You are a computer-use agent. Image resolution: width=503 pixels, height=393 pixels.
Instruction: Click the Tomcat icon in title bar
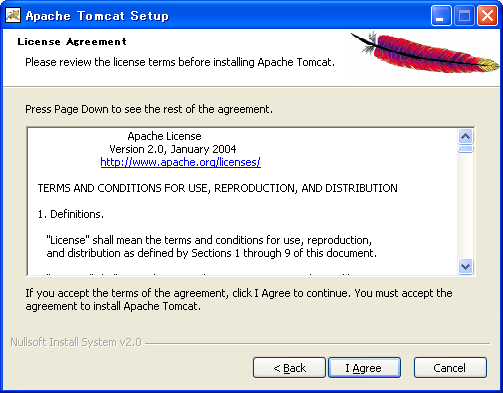pyautogui.click(x=13, y=15)
